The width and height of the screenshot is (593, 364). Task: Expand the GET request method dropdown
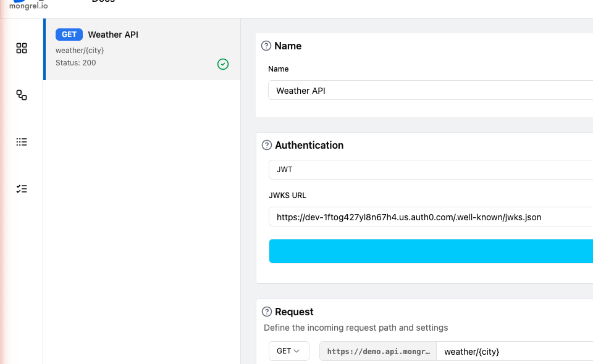(x=288, y=351)
